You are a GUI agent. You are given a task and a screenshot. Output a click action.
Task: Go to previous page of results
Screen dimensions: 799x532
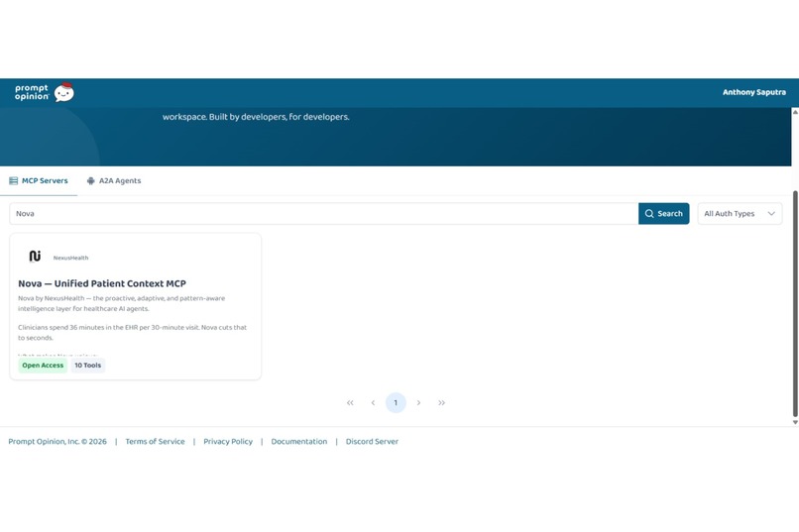click(x=373, y=402)
